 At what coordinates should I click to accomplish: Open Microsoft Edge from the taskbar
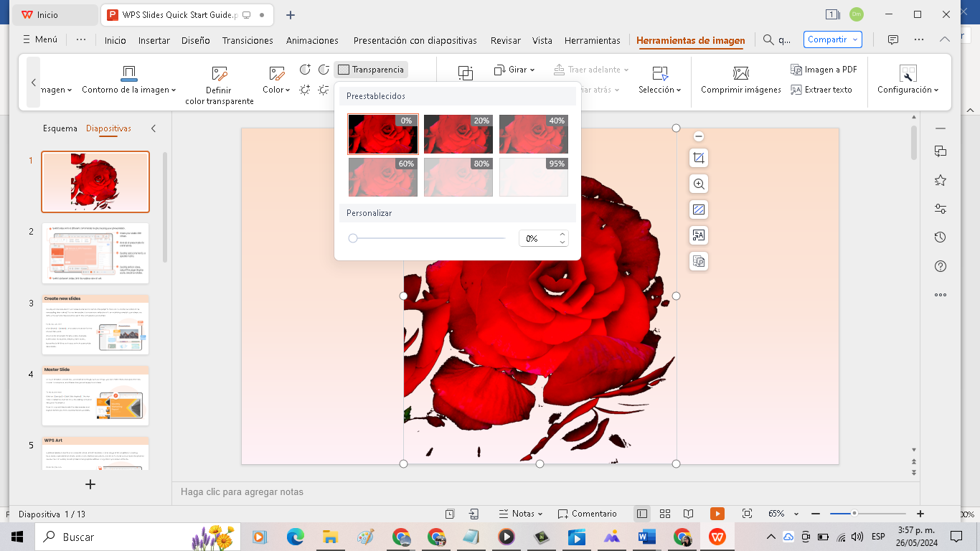(296, 537)
